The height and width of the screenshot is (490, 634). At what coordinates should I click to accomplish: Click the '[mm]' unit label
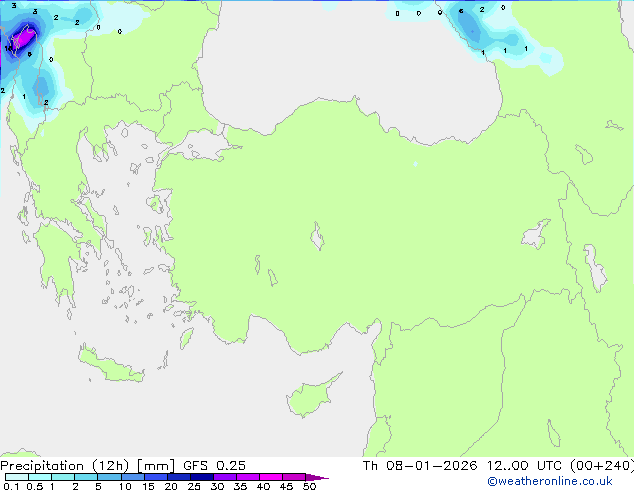point(156,466)
